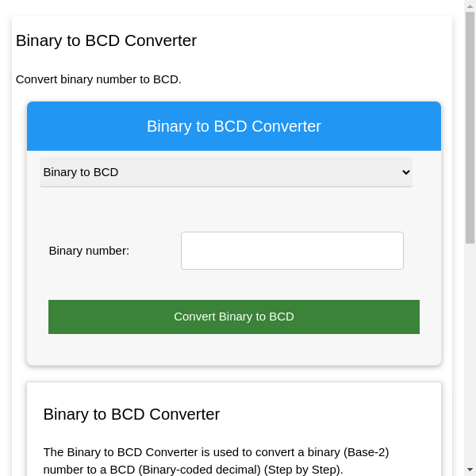
Task: Click the lower Binary to BCD Converter heading
Action: (132, 414)
